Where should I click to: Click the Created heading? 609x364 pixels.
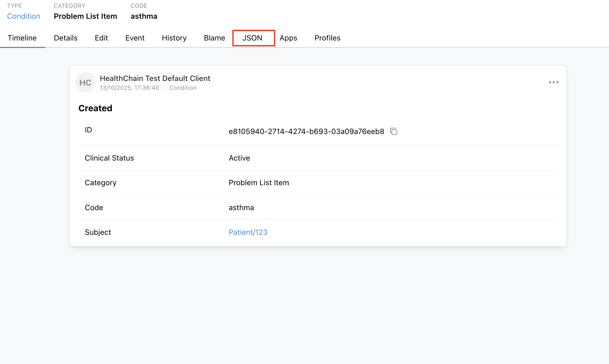coord(95,108)
